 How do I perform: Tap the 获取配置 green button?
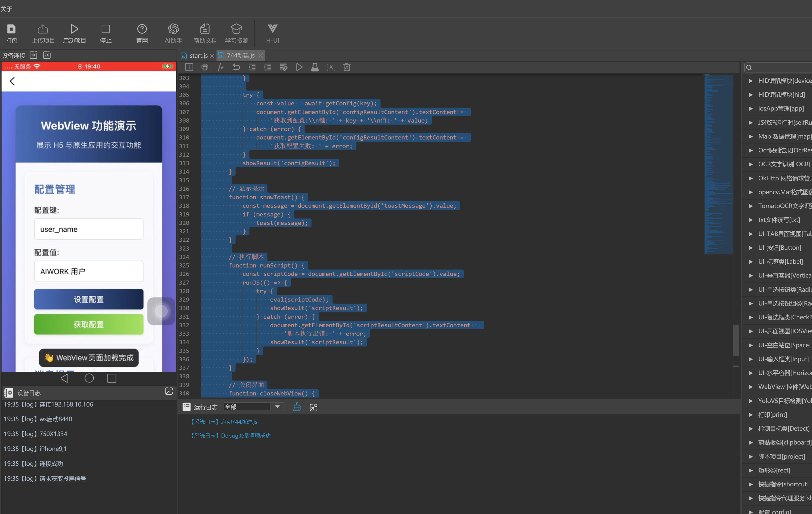pos(89,324)
